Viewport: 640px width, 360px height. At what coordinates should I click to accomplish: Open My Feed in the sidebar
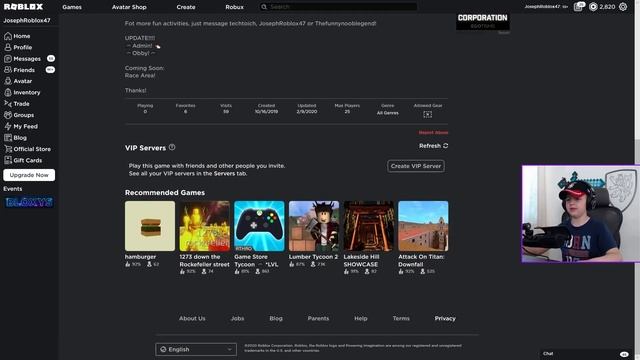tap(21, 127)
